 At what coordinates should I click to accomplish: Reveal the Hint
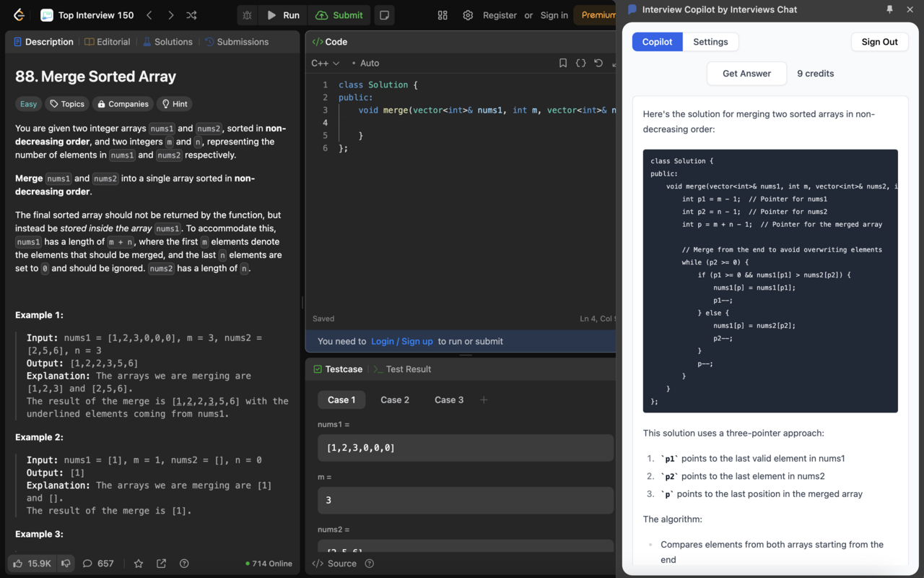coord(175,104)
